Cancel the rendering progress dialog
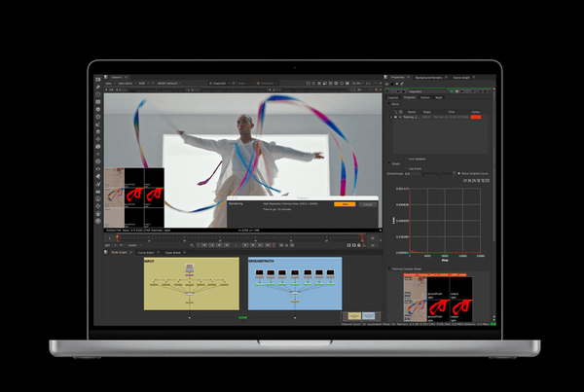This screenshot has height=392, width=584. [x=368, y=204]
